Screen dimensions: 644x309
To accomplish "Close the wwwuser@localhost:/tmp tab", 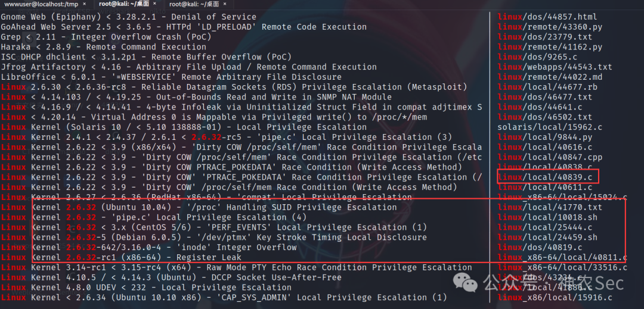I will [84, 4].
